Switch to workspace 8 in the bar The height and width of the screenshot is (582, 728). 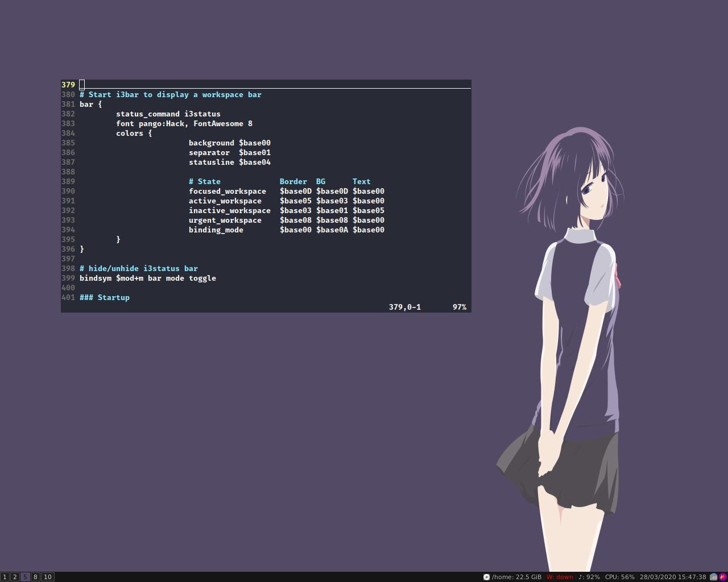coord(35,577)
